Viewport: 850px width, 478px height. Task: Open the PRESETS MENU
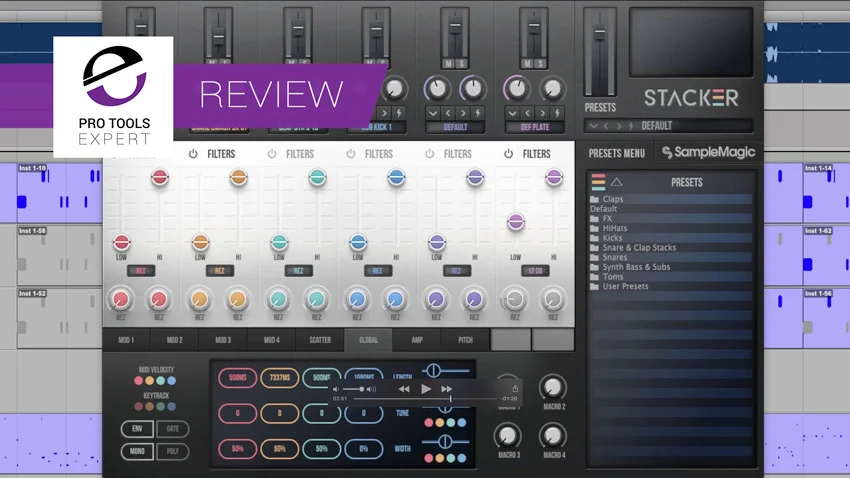click(617, 154)
